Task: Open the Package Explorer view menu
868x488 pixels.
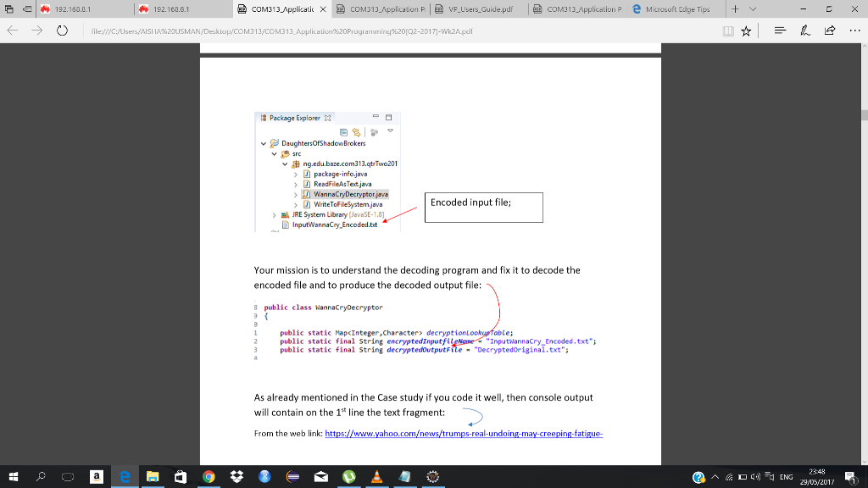Action: [391, 130]
